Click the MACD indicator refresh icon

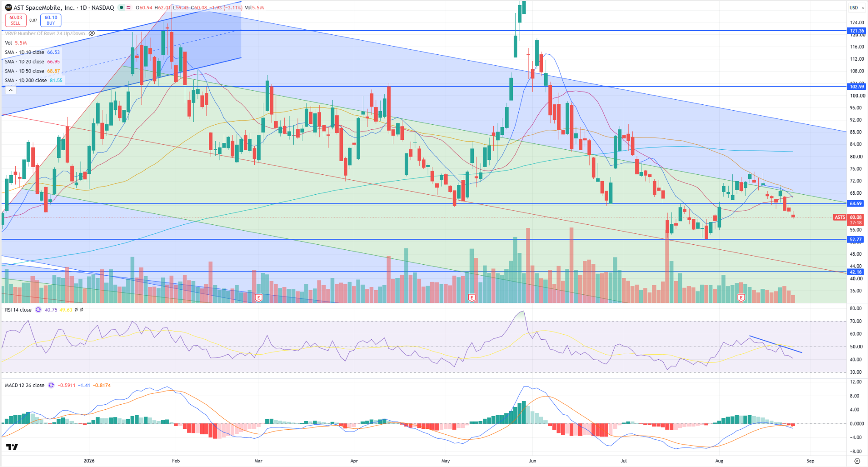pyautogui.click(x=51, y=385)
